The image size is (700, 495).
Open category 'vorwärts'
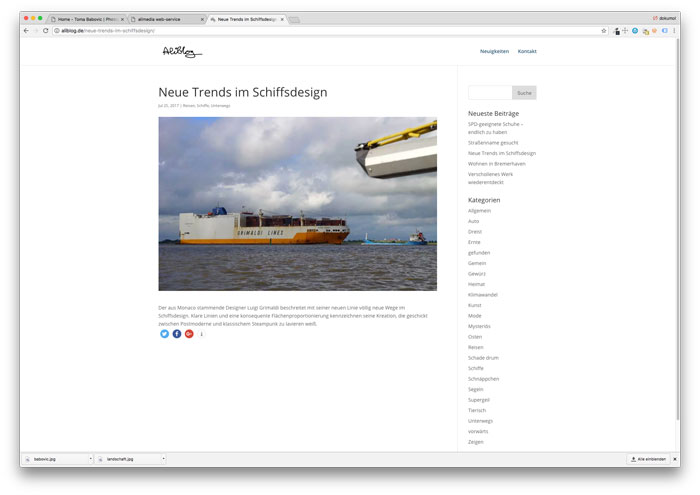pyautogui.click(x=478, y=432)
